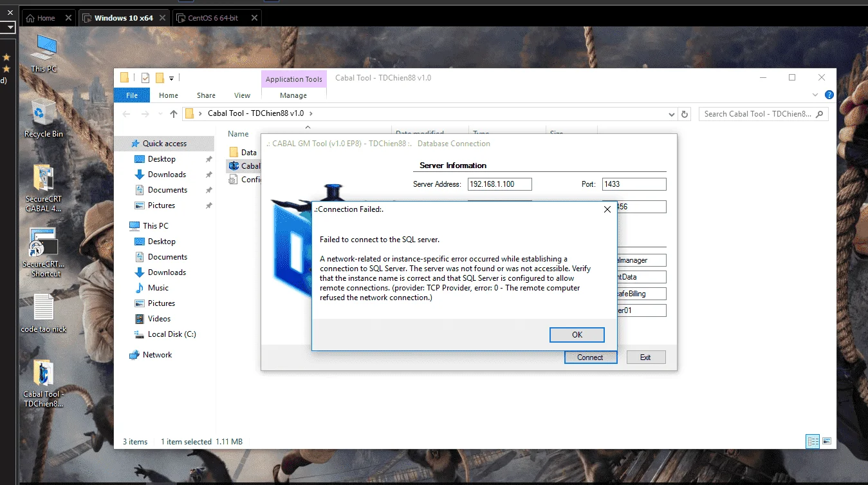Click the code tao nick text file

click(44, 314)
